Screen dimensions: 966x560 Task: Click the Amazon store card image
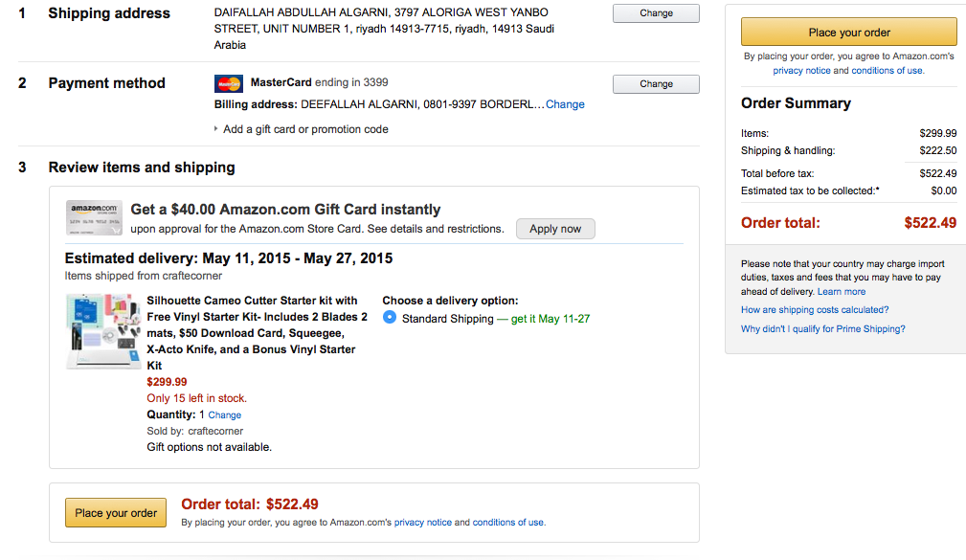pos(94,218)
